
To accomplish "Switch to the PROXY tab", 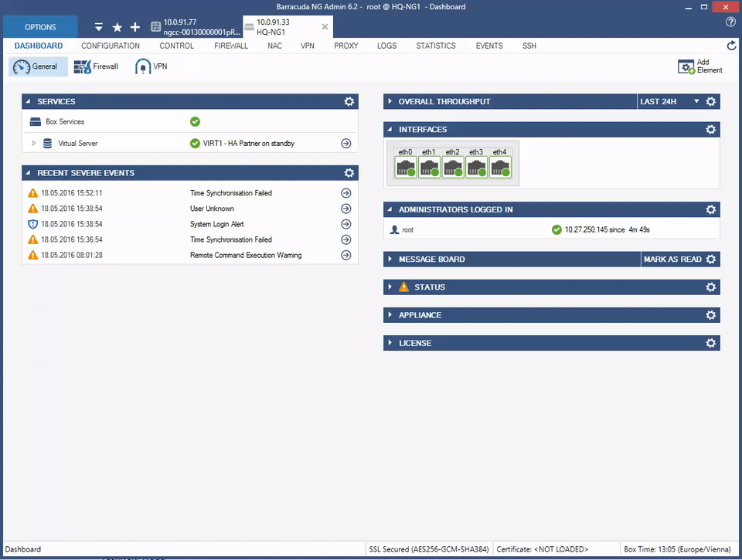I will (x=346, y=46).
